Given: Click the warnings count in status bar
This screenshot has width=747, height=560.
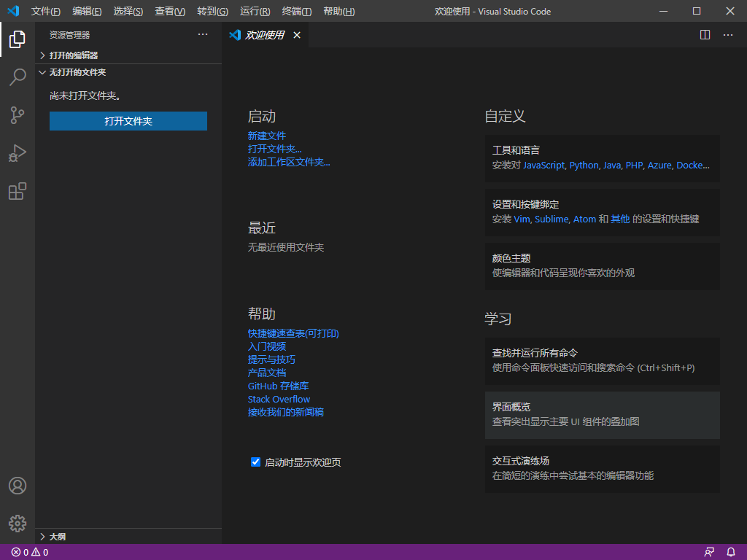Looking at the screenshot, I should [x=40, y=553].
